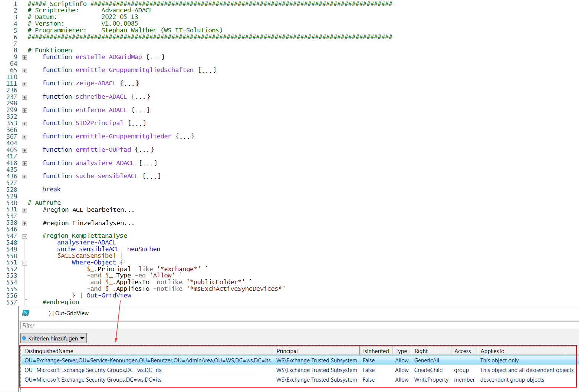This screenshot has width=579, height=392.
Task: Expand the ermittle-Gruppenmitglieder function fold
Action: pyautogui.click(x=24, y=137)
